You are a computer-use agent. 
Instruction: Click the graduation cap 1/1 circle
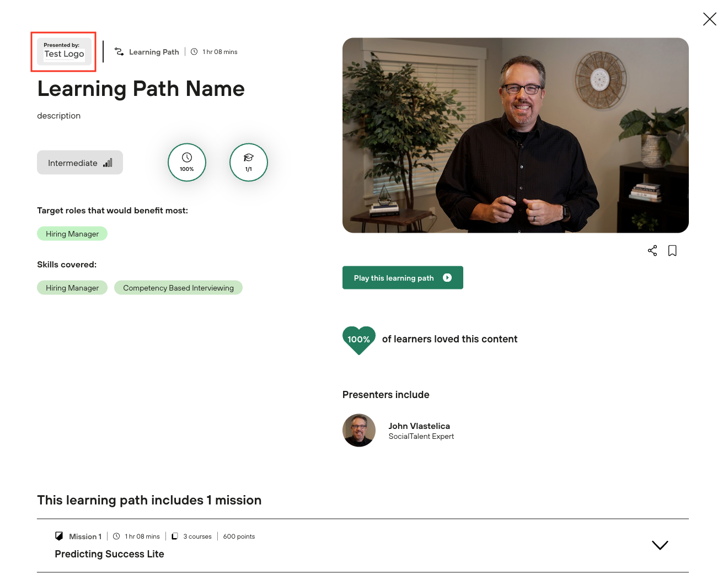(249, 163)
